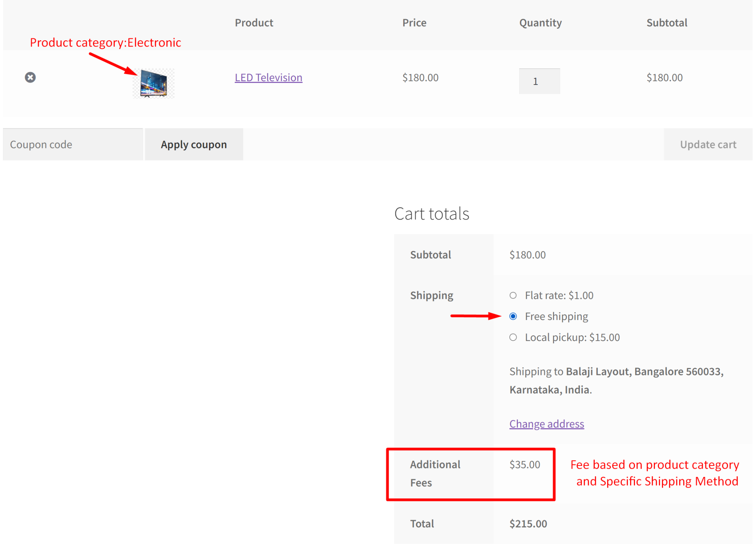Click the Subtotal column header
756x547 pixels.
click(x=667, y=23)
